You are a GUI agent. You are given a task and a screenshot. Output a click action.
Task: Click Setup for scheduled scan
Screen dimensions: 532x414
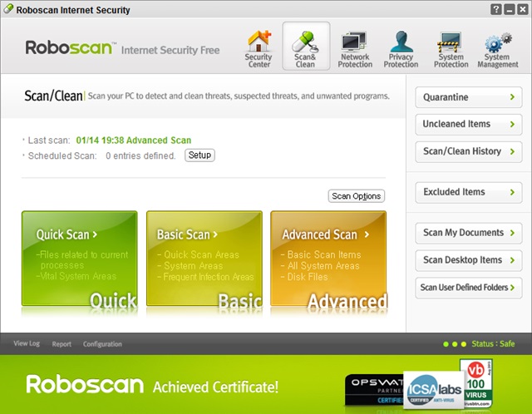pyautogui.click(x=199, y=155)
